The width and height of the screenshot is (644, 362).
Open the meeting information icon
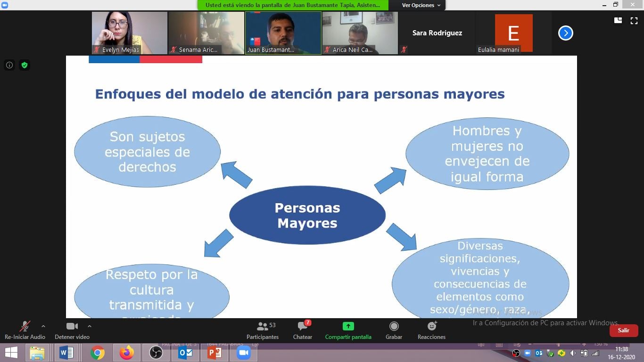click(x=9, y=65)
